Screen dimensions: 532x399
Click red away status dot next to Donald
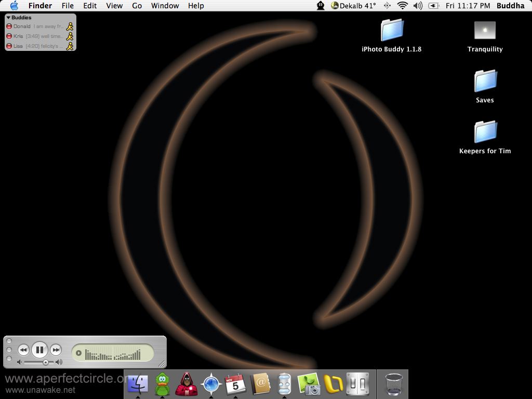tap(9, 26)
